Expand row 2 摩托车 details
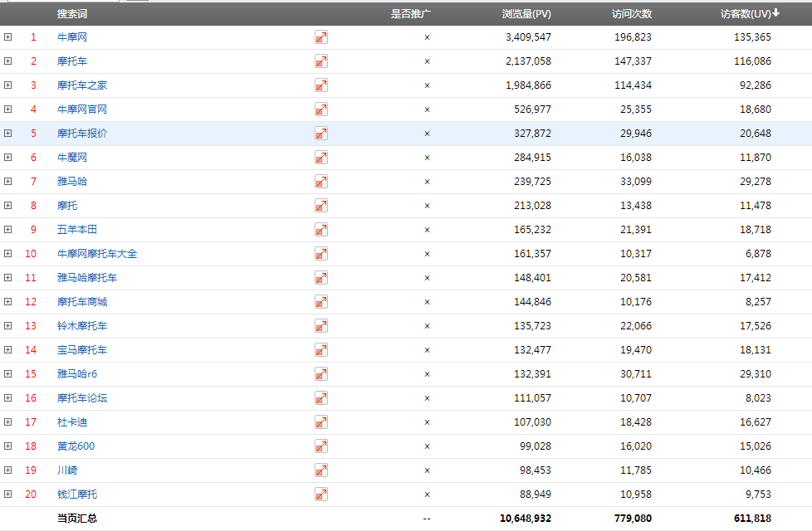The width and height of the screenshot is (812, 531). point(7,61)
